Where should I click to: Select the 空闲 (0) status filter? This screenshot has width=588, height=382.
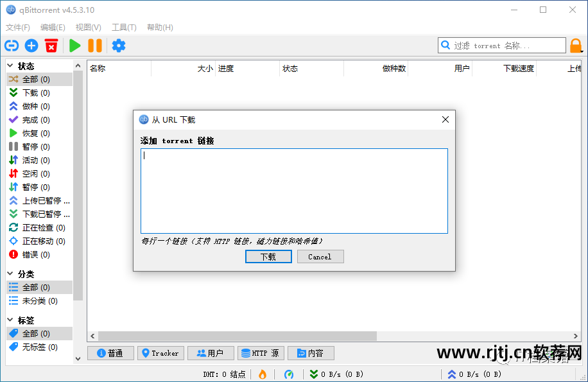click(39, 174)
